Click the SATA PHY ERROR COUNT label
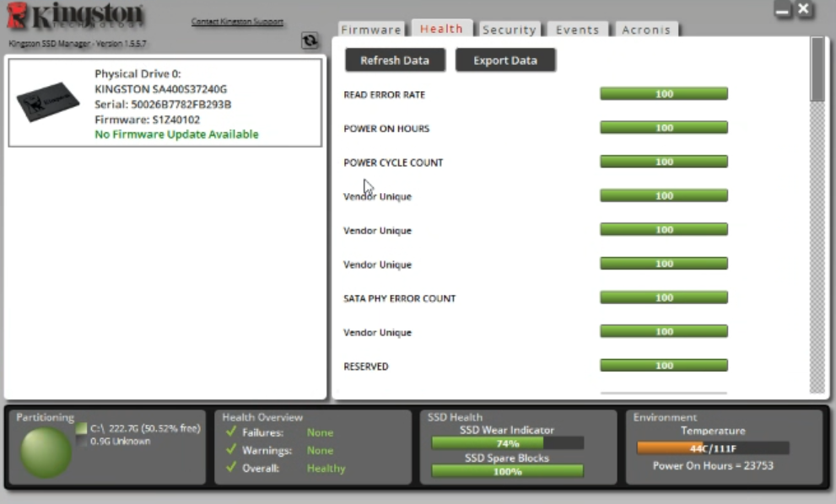Screen dimensions: 836x504 (x=399, y=298)
